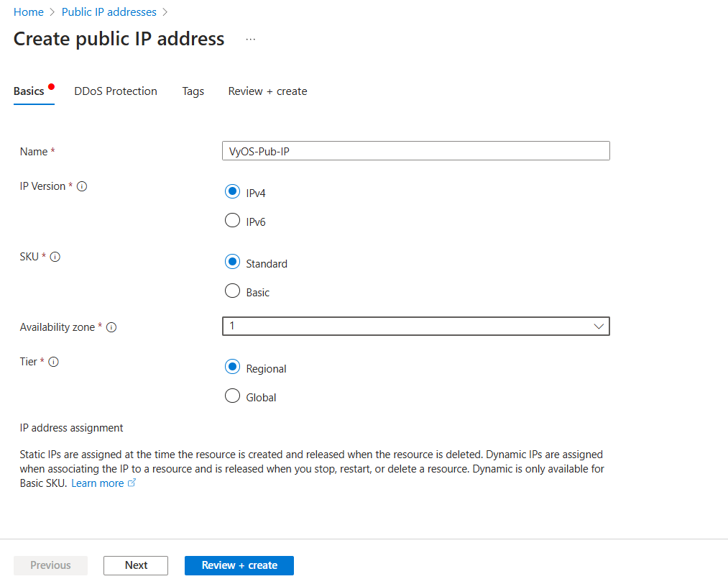Open the Tags tab
Screen dimensions: 728x584
193,91
